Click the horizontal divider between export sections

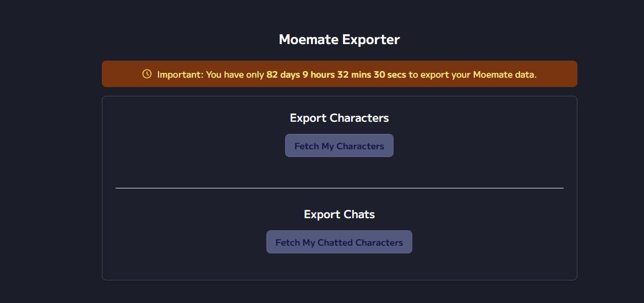339,188
